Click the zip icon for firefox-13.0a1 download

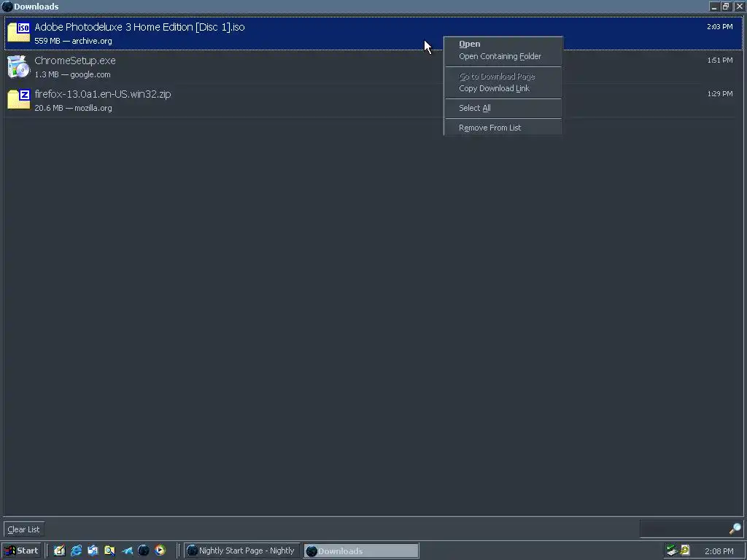(18, 99)
